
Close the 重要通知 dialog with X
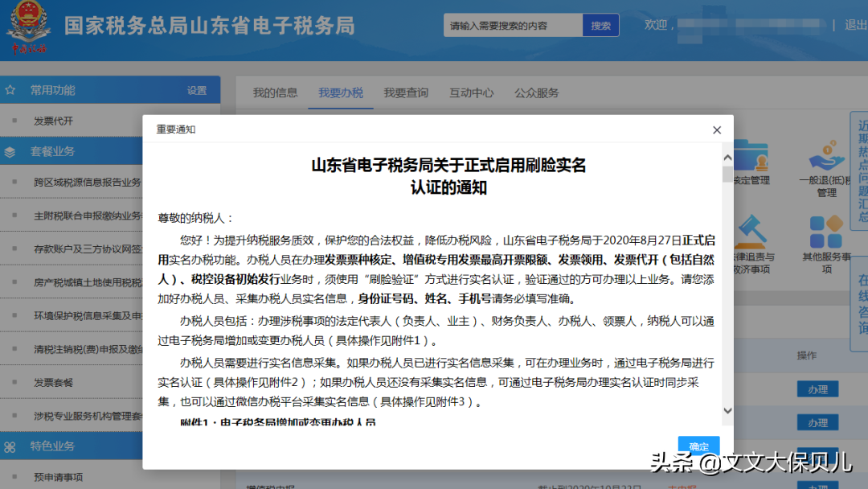[x=717, y=130]
